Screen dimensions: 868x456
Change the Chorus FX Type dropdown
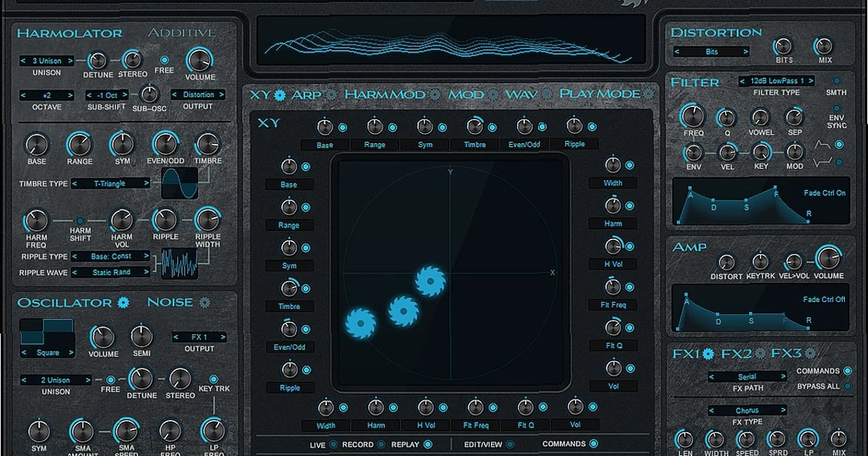pyautogui.click(x=748, y=410)
